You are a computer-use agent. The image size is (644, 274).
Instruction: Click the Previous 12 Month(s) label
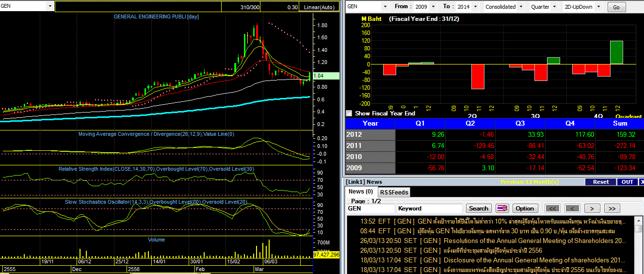529,182
